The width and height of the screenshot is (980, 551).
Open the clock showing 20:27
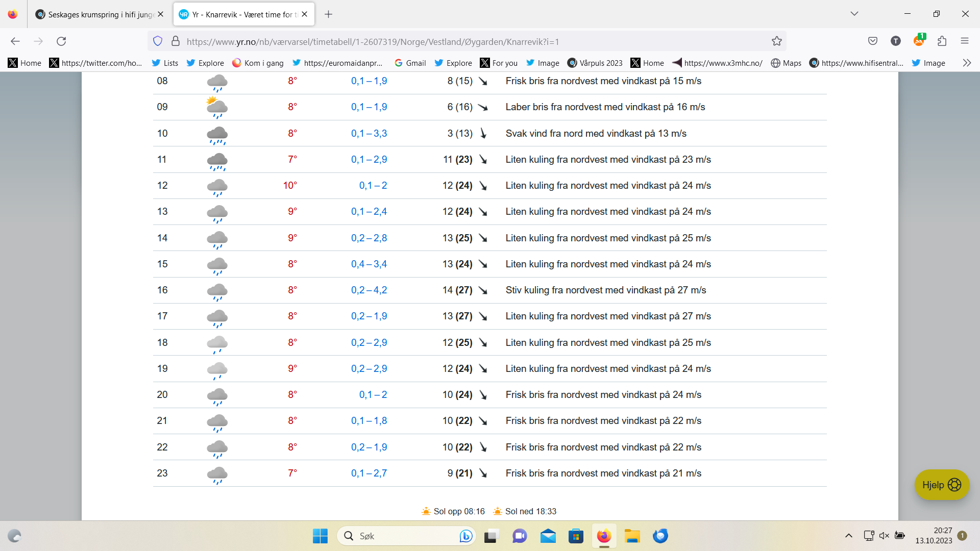click(934, 536)
